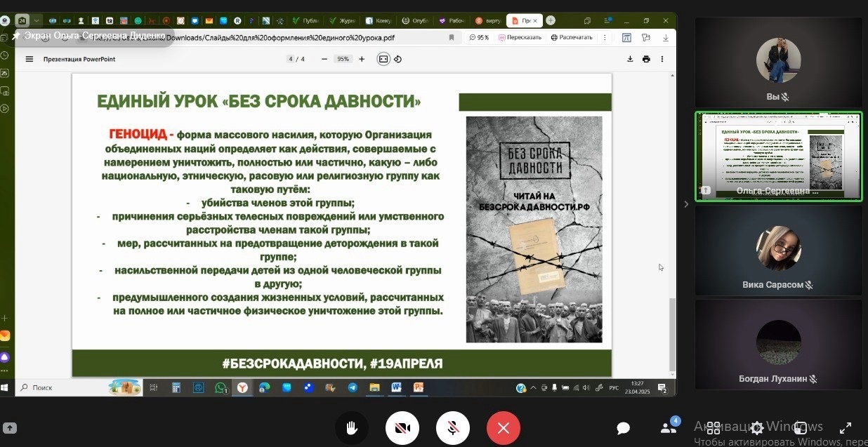Screen dimensions: 868x447
Task: Open Task View on the taskbar
Action: [x=155, y=387]
